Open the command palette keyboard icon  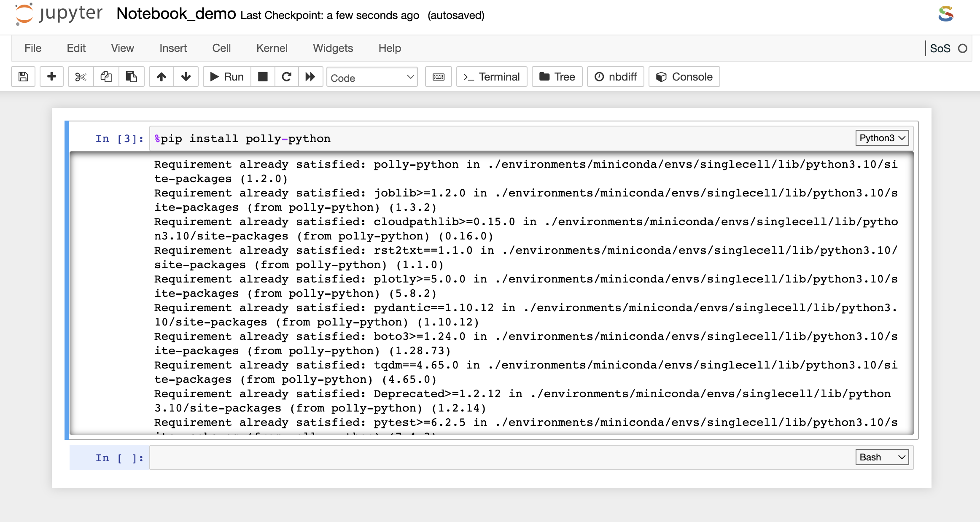(x=439, y=77)
